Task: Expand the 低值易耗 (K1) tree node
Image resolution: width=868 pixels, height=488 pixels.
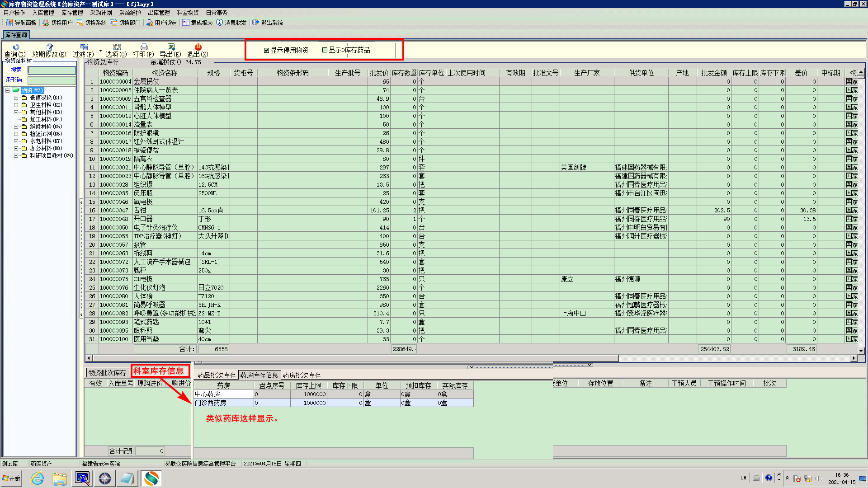Action: tap(16, 98)
